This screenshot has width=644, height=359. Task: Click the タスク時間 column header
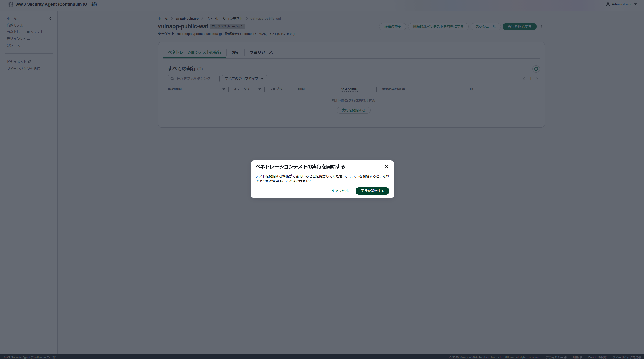coord(349,89)
